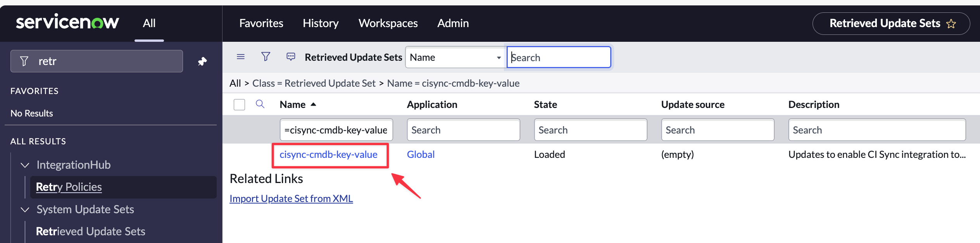
Task: Click the (empty) update source cell
Action: [x=678, y=154]
